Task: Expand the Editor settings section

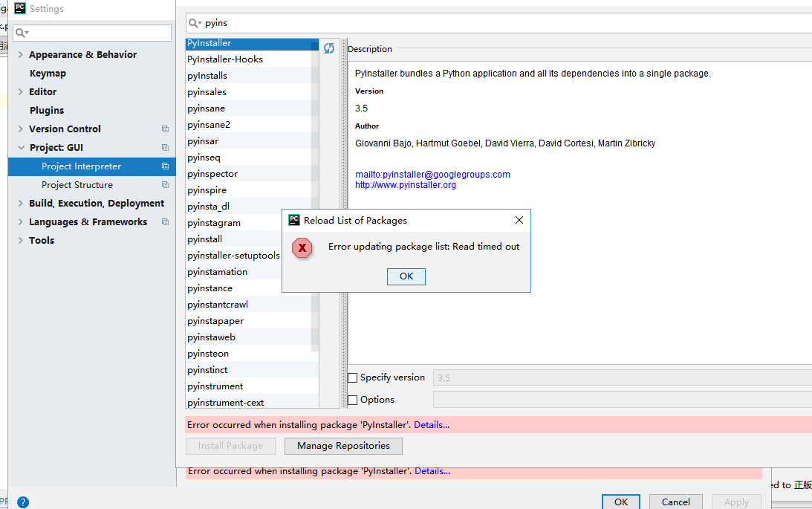Action: click(20, 91)
